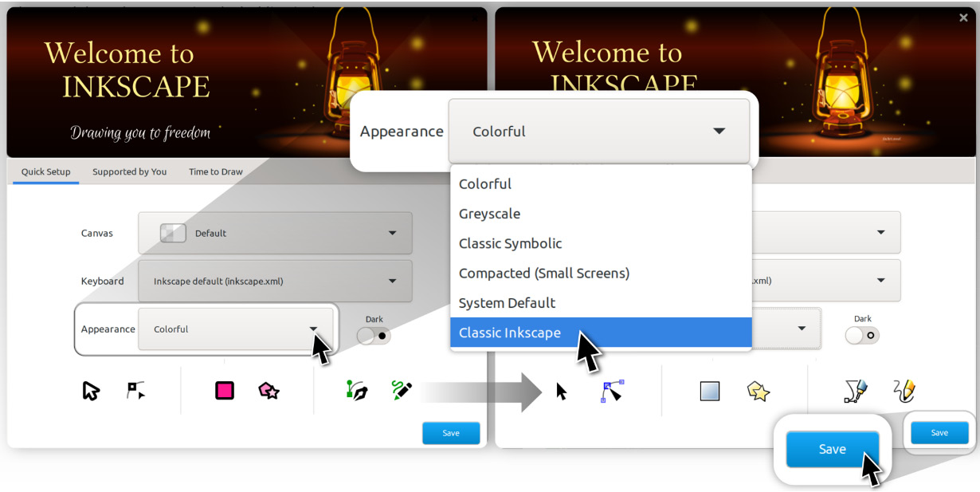This screenshot has width=980, height=492.
Task: Open the Keyboard dropdown showing Inkscape default
Action: [275, 281]
